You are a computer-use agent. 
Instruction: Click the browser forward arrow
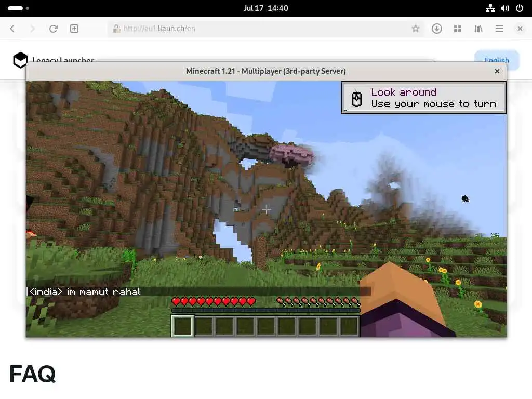coord(33,29)
